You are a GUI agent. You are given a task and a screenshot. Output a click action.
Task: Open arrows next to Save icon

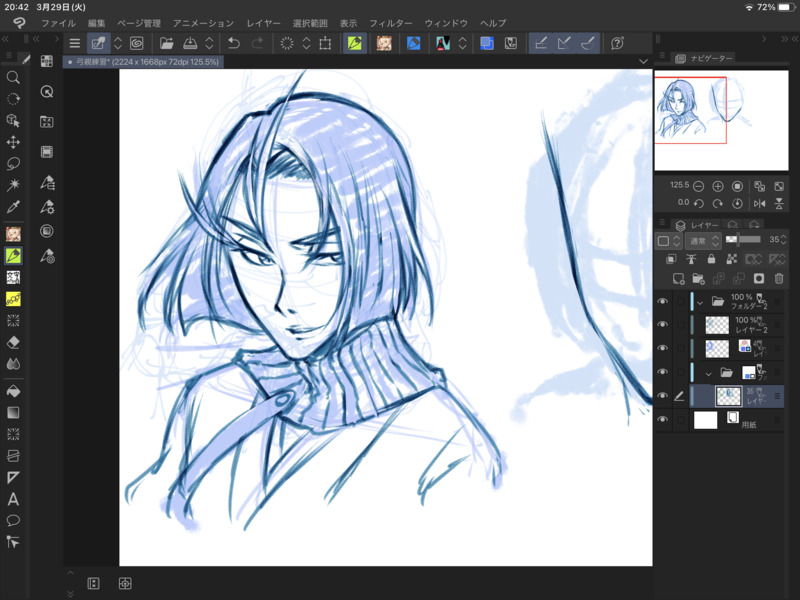click(209, 43)
